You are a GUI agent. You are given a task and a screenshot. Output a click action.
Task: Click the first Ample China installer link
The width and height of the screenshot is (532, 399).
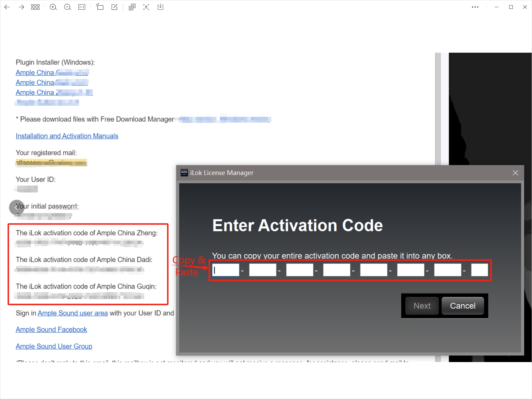(52, 73)
